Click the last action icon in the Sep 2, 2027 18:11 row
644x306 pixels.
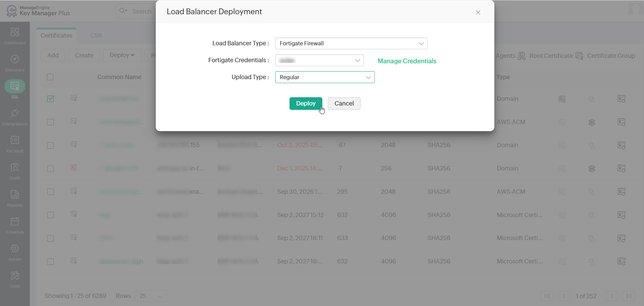coord(621,238)
